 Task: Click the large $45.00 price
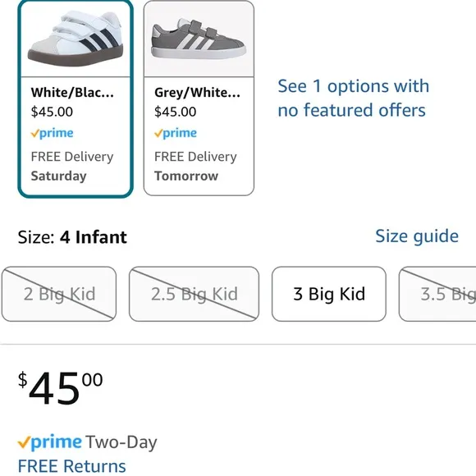click(x=61, y=388)
